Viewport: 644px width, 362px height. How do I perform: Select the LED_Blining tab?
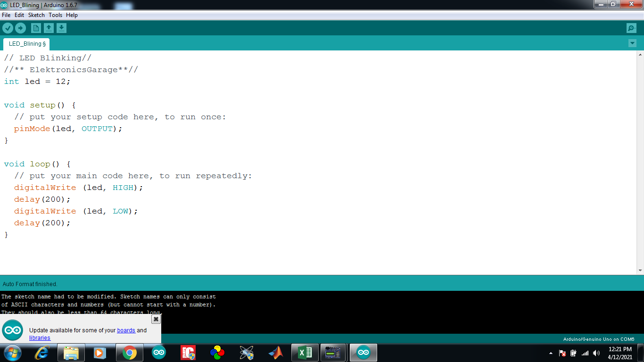coord(25,43)
